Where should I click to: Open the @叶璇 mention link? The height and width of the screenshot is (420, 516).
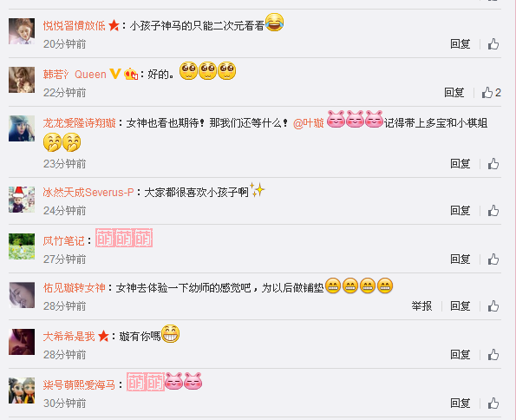(x=309, y=123)
